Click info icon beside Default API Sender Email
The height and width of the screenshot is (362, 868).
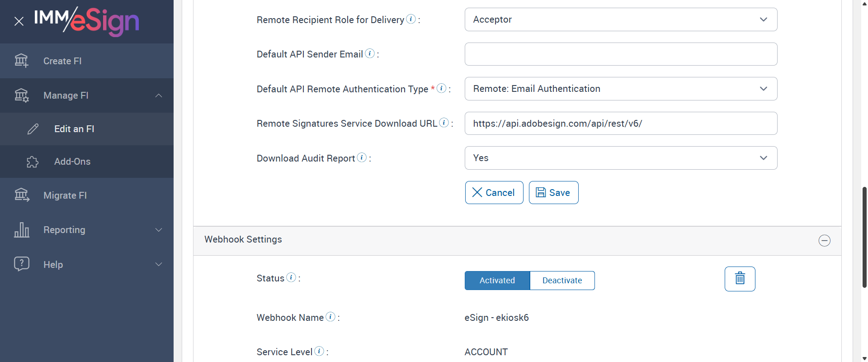click(x=370, y=53)
